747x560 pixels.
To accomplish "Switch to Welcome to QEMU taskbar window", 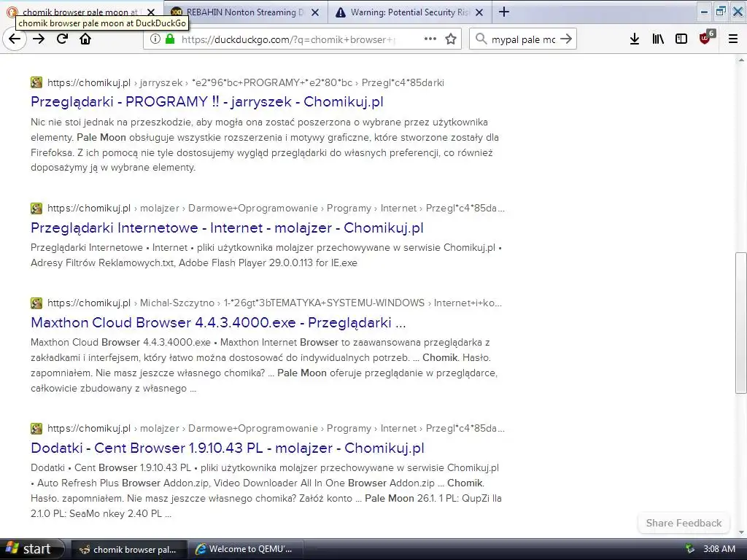I will coord(245,549).
